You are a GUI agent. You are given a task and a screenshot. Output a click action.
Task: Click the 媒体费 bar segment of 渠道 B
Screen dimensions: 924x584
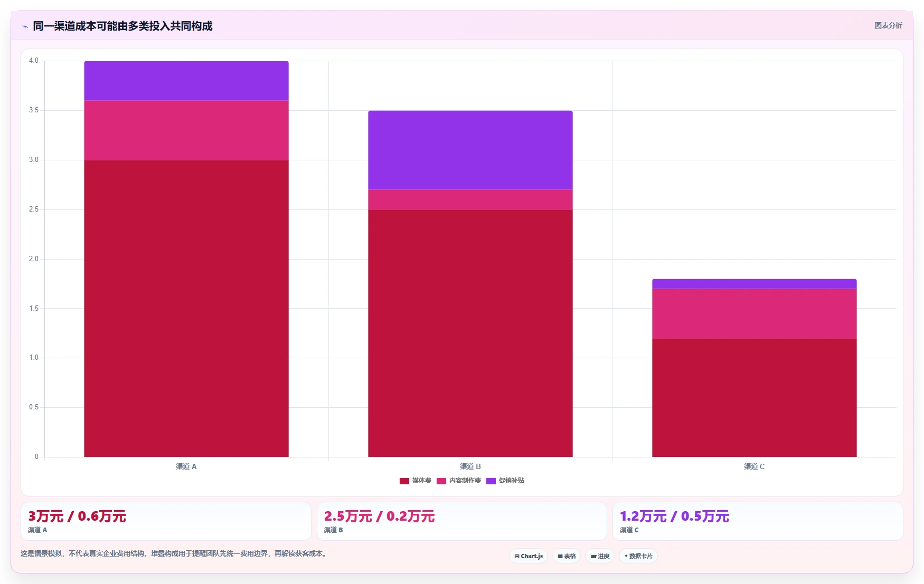coord(470,333)
